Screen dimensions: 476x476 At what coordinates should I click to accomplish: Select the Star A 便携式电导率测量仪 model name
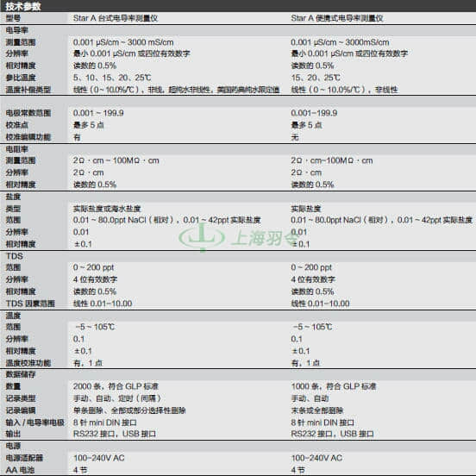[337, 18]
